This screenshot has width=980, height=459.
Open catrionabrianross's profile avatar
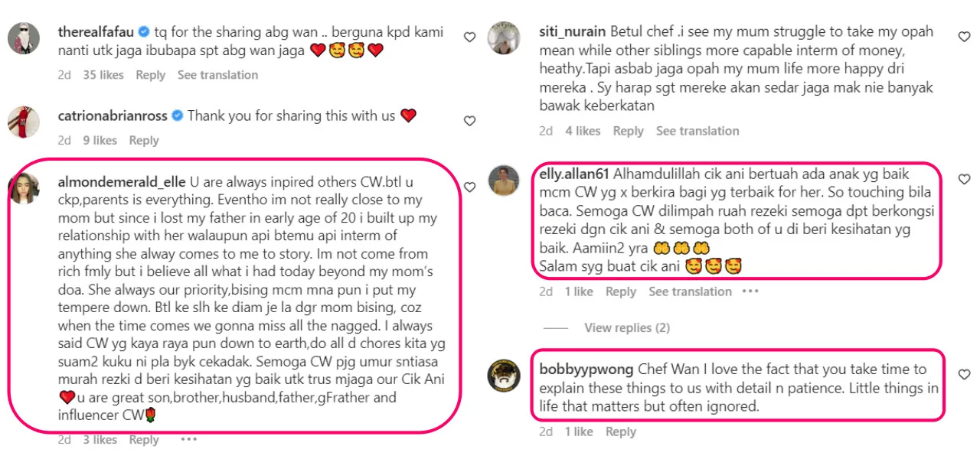click(x=24, y=122)
